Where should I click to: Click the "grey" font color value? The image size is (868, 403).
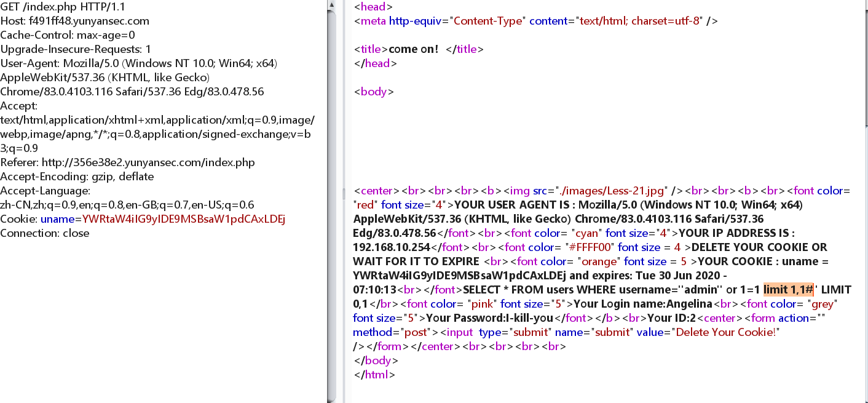822,304
